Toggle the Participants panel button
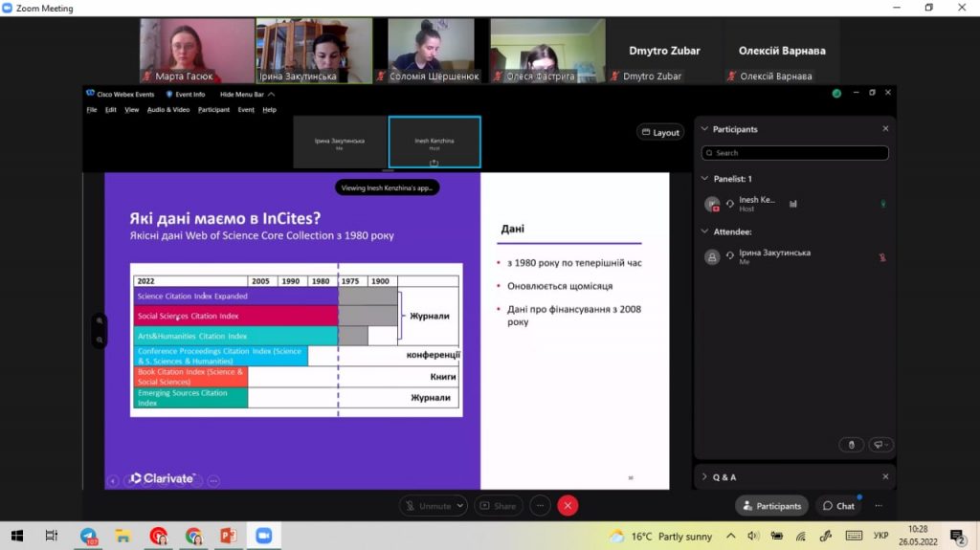Image resolution: width=980 pixels, height=550 pixels. click(x=772, y=506)
